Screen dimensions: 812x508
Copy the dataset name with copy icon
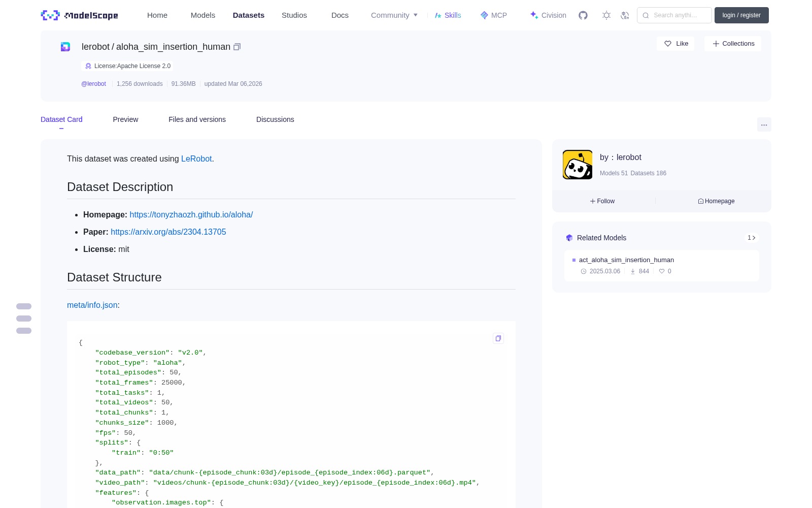point(237,47)
